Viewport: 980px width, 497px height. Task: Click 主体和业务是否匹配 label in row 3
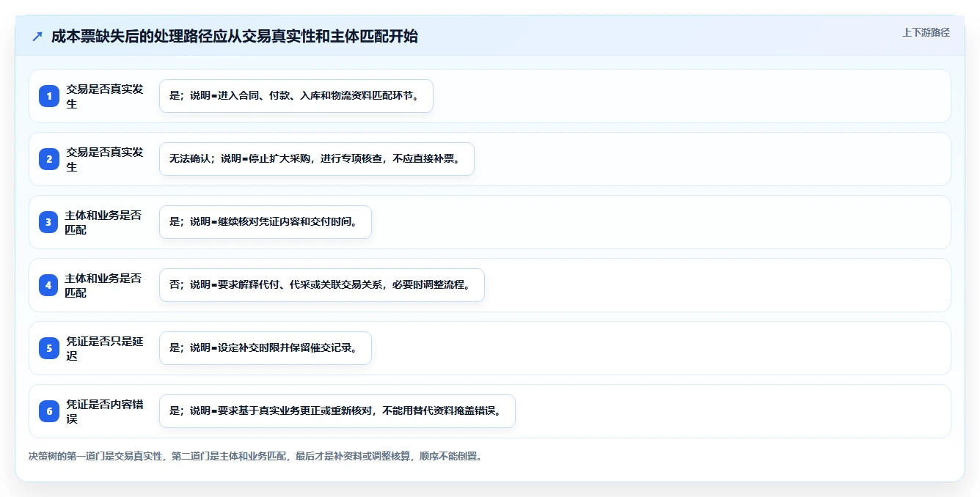[x=103, y=222]
